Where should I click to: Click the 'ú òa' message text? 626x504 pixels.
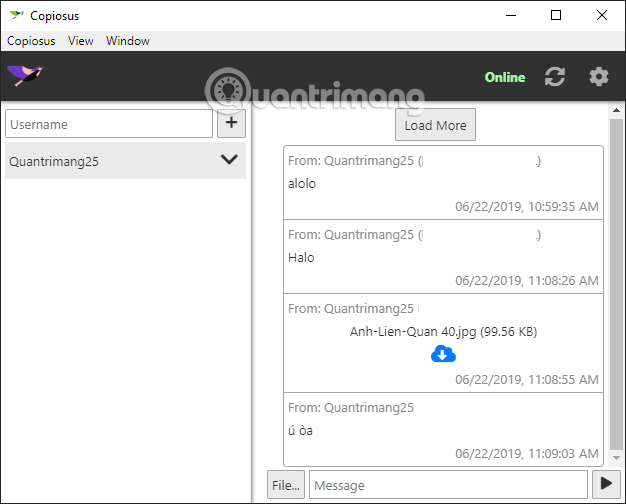[x=300, y=430]
